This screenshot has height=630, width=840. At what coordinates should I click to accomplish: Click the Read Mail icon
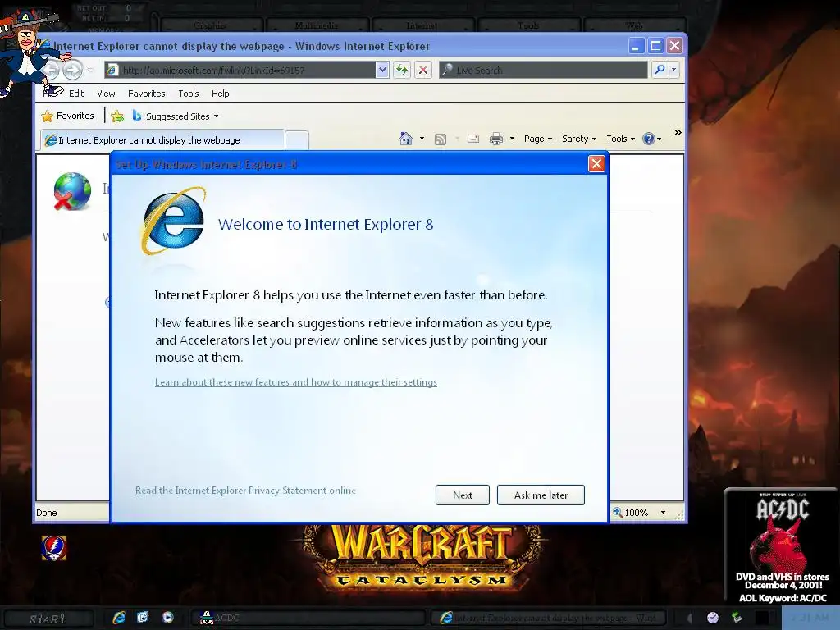pyautogui.click(x=473, y=139)
